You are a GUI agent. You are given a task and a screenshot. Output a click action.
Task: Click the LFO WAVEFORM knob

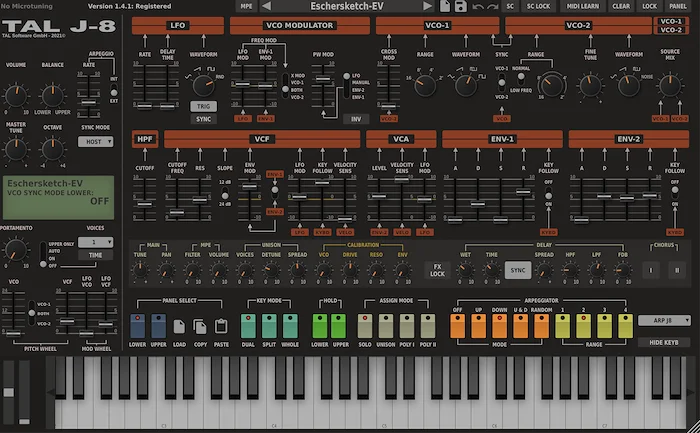click(x=204, y=86)
